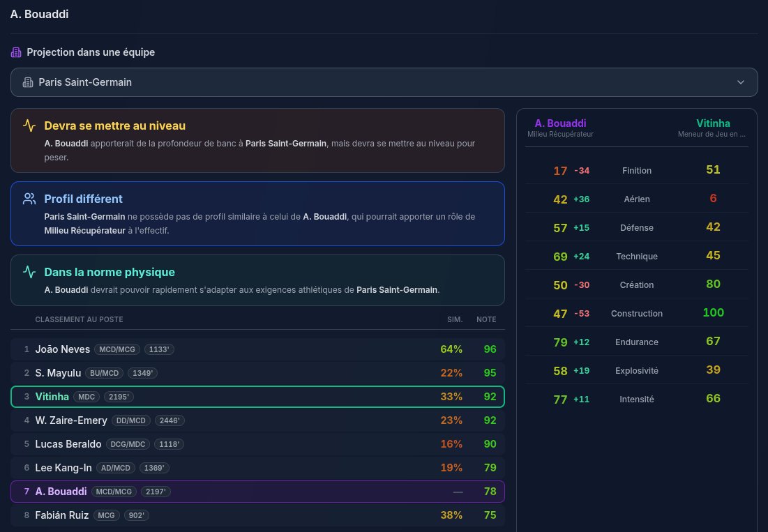
Task: Click the AD/MCD position badge
Action: 116,468
